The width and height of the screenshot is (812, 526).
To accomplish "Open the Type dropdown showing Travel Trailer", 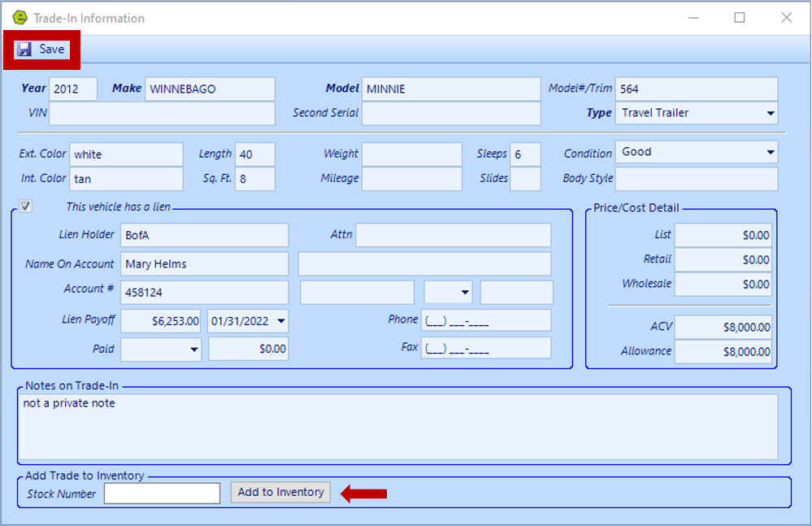I will click(x=770, y=113).
